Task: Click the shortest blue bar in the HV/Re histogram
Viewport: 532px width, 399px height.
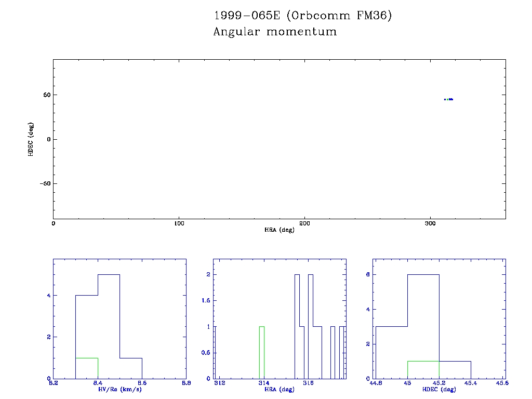Action: tap(131, 368)
